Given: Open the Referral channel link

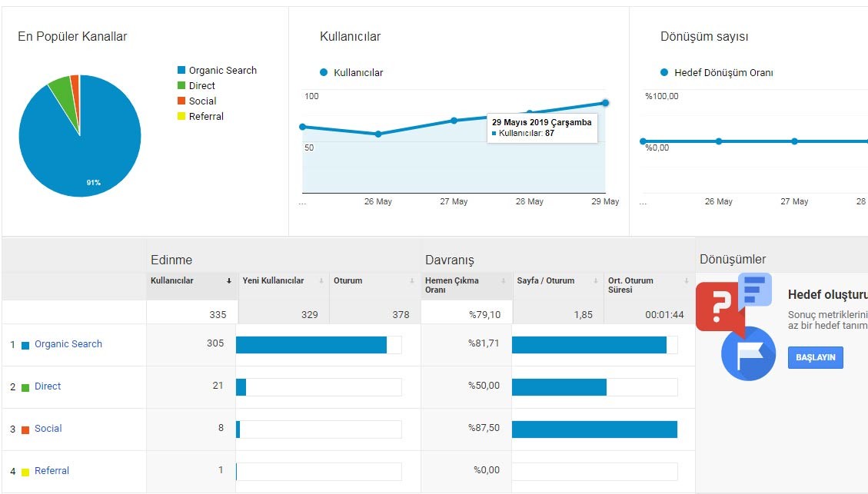Looking at the screenshot, I should coord(52,471).
